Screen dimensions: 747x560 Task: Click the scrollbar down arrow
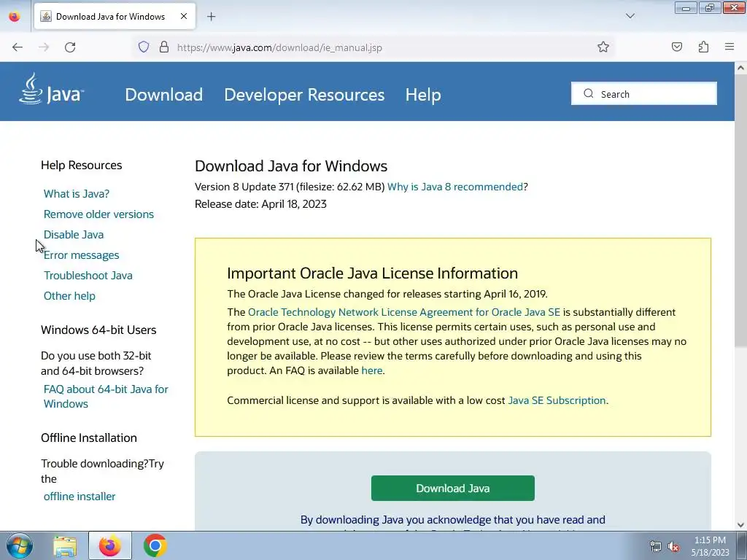point(740,525)
